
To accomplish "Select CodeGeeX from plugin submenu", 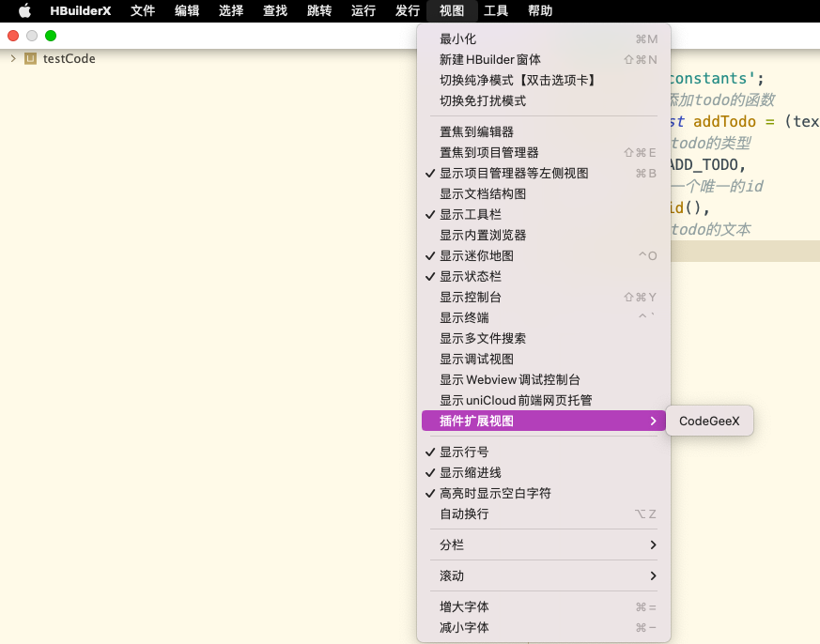I will [x=709, y=422].
